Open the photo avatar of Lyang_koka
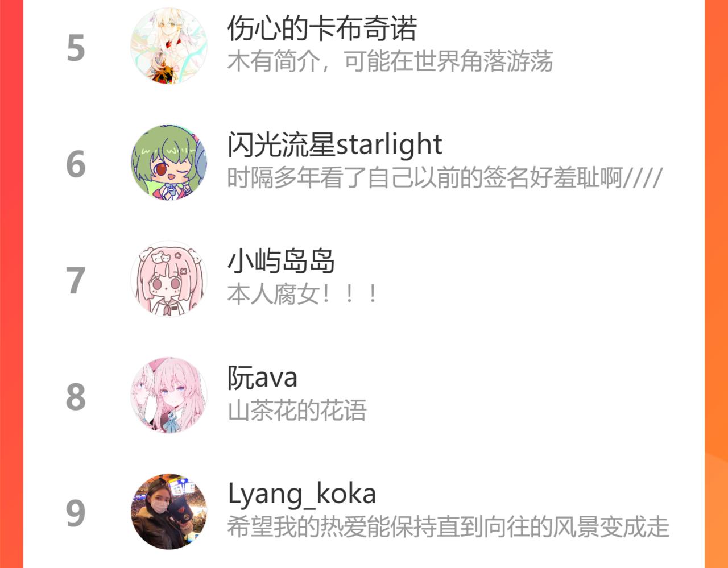Viewport: 728px width, 568px height. 169,511
